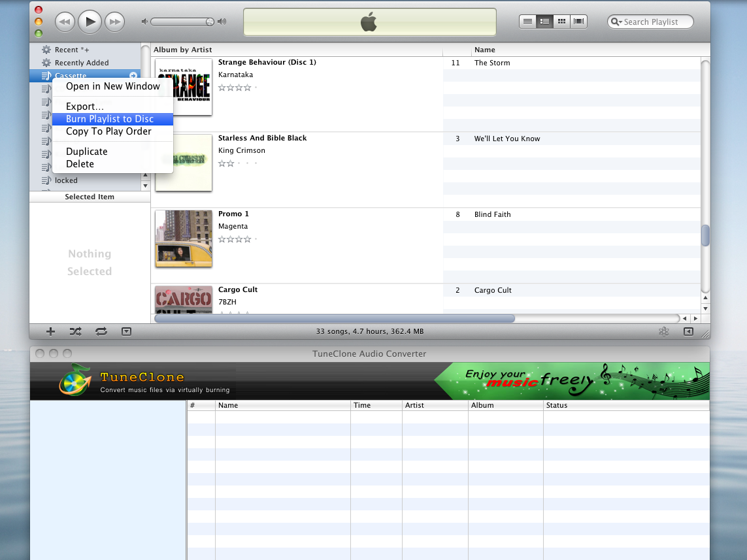
Task: Choose Delete from context menu
Action: click(x=112, y=164)
